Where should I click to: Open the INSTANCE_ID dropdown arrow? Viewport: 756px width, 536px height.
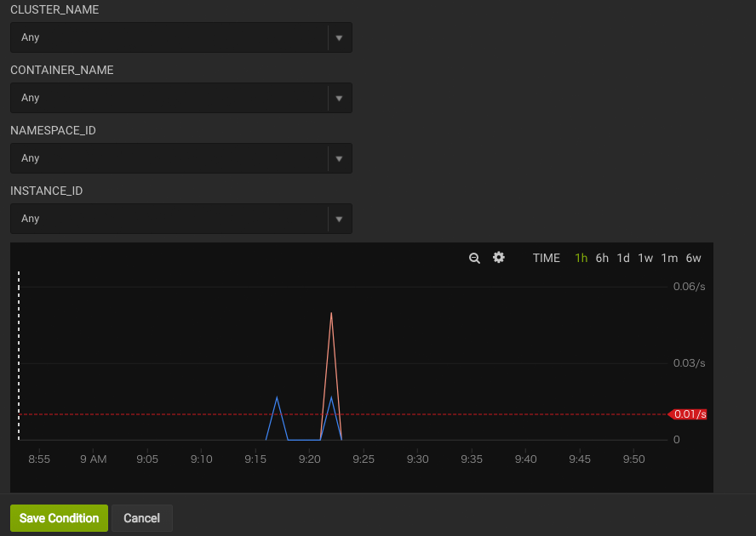click(339, 219)
